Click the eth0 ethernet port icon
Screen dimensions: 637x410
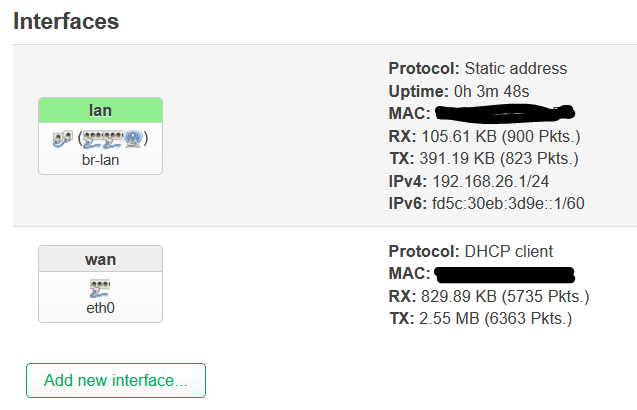click(x=100, y=288)
